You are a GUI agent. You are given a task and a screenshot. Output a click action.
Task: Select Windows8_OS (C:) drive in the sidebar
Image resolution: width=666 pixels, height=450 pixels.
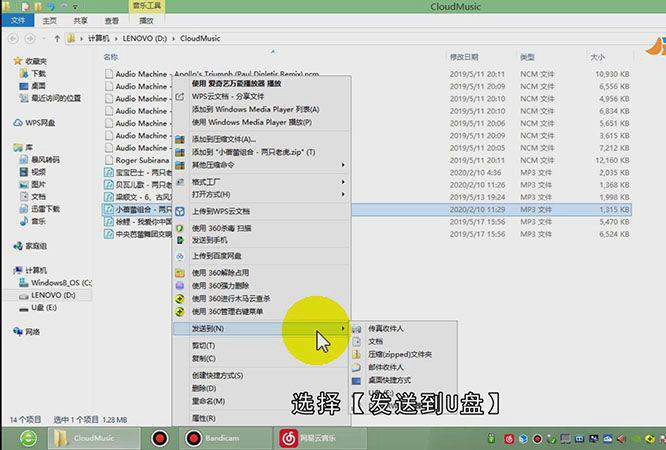pyautogui.click(x=55, y=283)
